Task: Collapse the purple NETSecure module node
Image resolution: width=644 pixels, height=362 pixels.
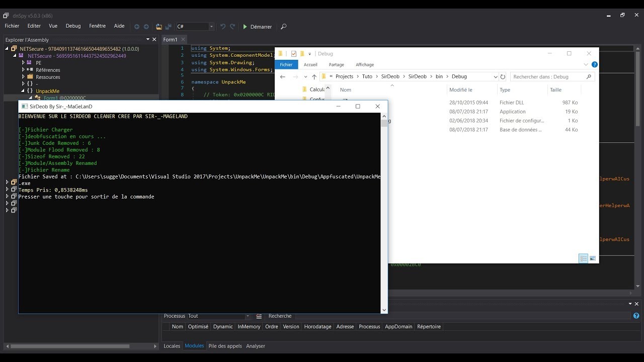Action: (16, 56)
